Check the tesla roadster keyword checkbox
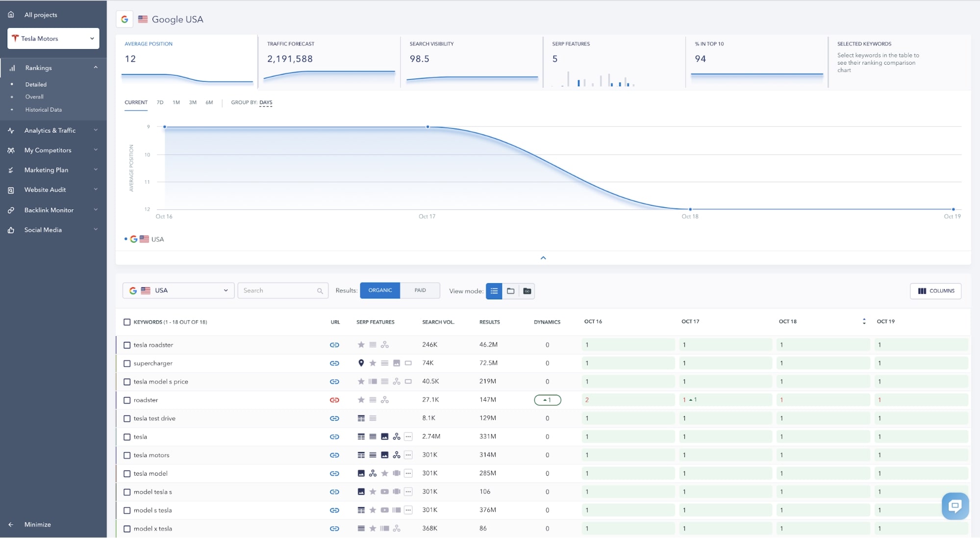Viewport: 980px width, 538px height. (x=127, y=345)
